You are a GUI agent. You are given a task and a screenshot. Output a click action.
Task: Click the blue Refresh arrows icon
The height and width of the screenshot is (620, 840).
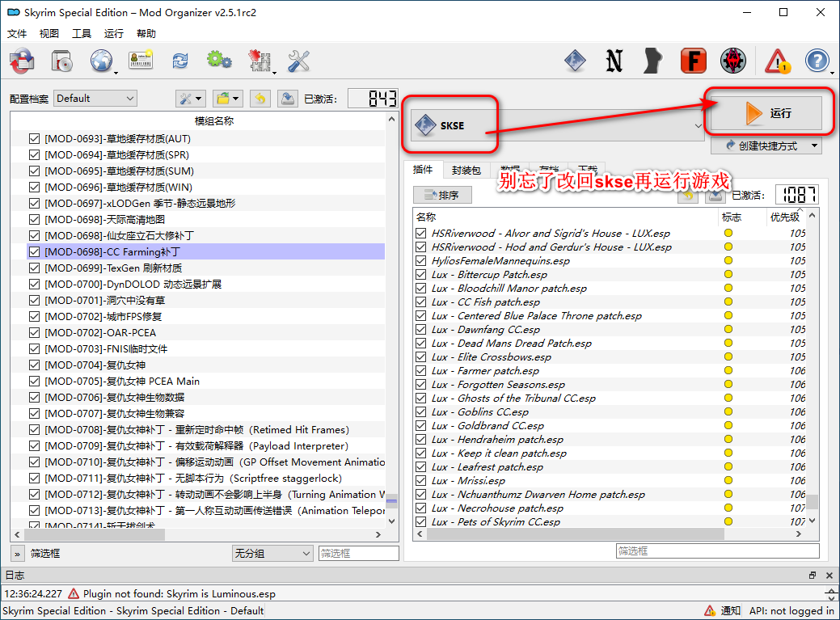tap(179, 61)
